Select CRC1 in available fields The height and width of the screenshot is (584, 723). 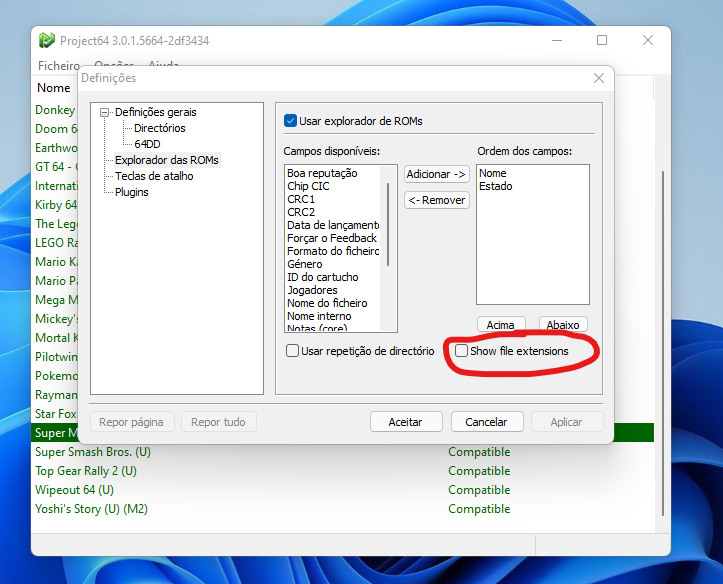[301, 199]
